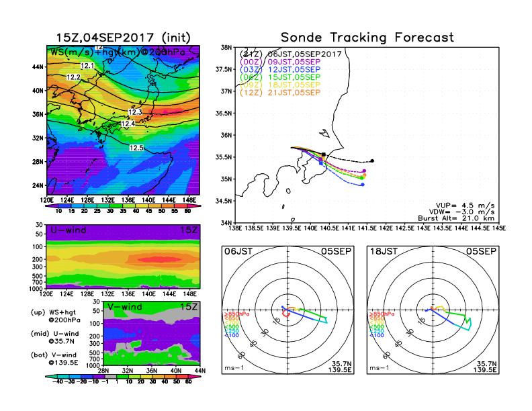This screenshot has width=532, height=411.
Task: Click the "ms-1" unit in 18JST hodograph
Action: (x=380, y=368)
